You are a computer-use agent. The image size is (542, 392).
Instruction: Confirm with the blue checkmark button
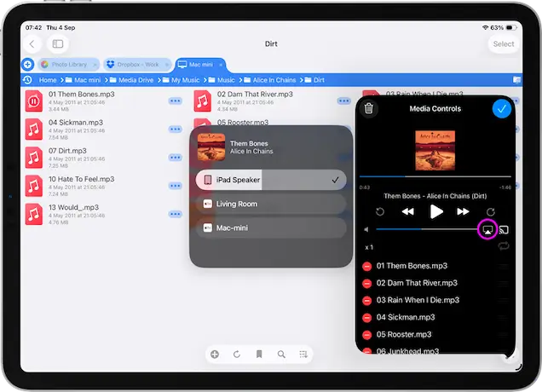click(502, 108)
